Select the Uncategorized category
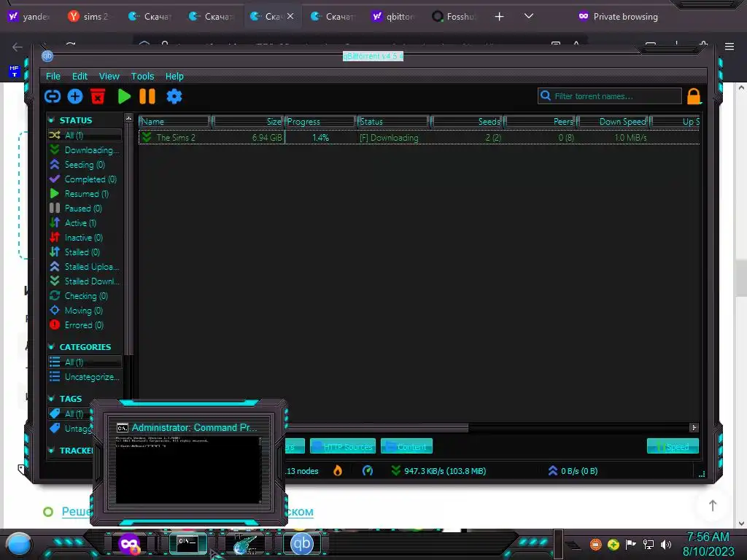This screenshot has height=560, width=747. 85,377
